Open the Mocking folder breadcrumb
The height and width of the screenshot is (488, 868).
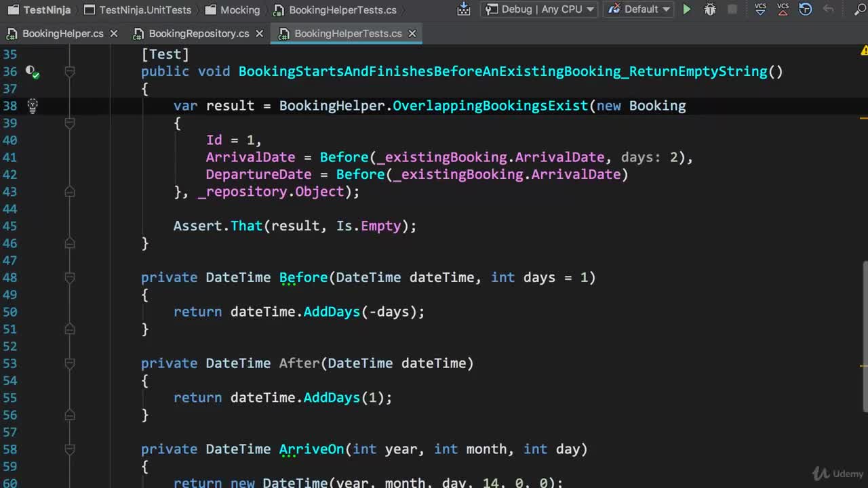click(x=232, y=9)
